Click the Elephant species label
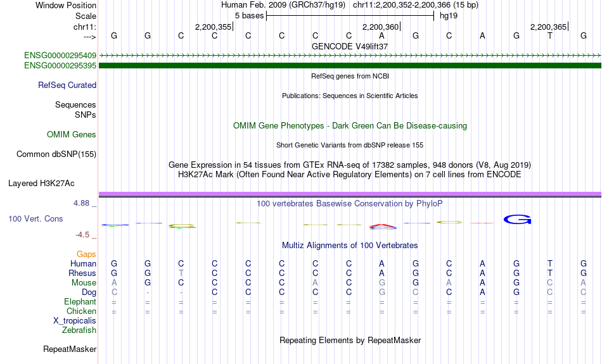Screen dimensions: 602x364 pos(80,301)
